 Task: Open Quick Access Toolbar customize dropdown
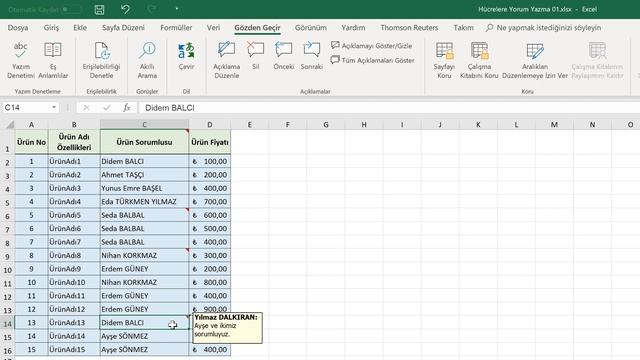[177, 9]
